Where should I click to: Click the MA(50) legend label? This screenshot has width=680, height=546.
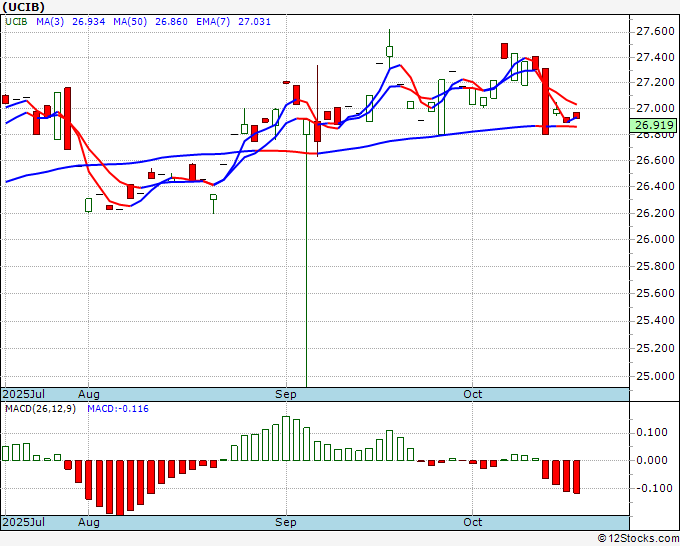[130, 21]
